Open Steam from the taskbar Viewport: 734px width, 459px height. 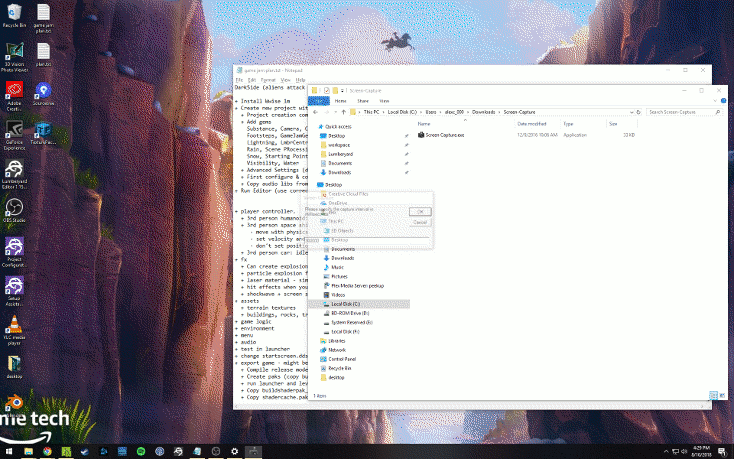(x=85, y=452)
